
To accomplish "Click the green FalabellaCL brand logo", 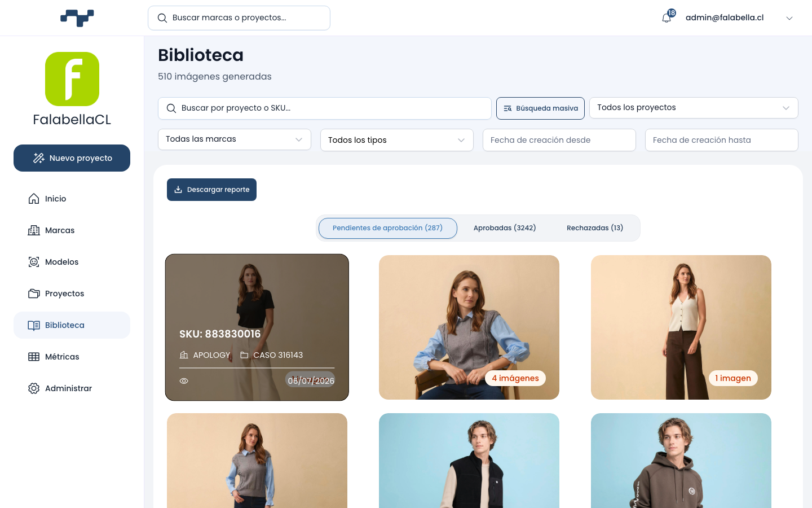I will coord(72,79).
